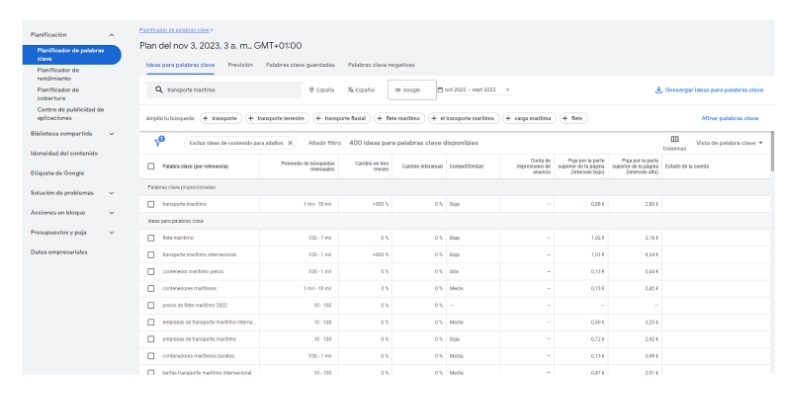Add the suggested term 'transporte fluvial'
This screenshot has height=400, width=797.
coord(342,118)
